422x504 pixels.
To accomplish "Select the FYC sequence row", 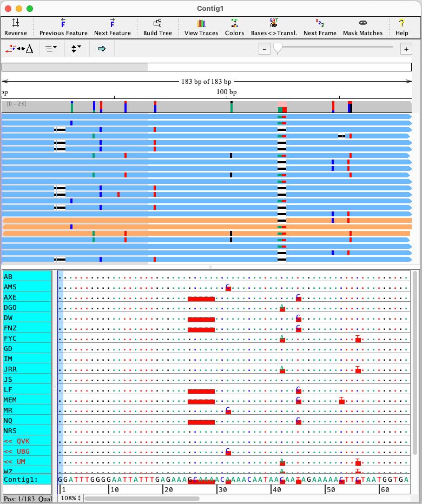I will (27, 338).
